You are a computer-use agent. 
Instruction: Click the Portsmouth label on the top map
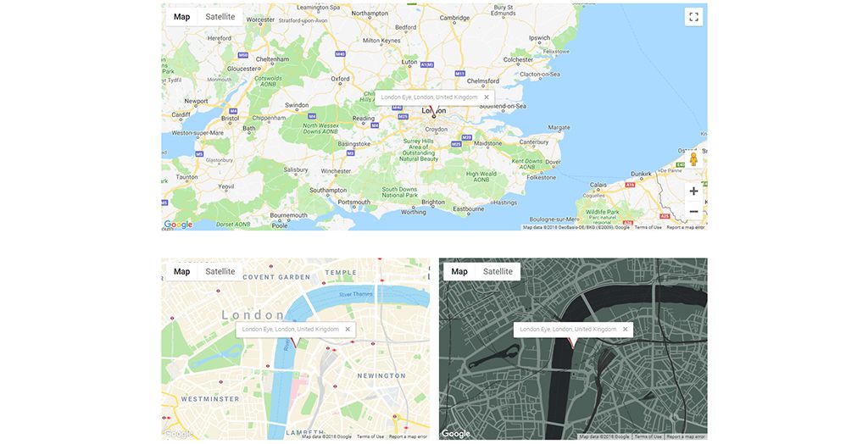tap(353, 202)
